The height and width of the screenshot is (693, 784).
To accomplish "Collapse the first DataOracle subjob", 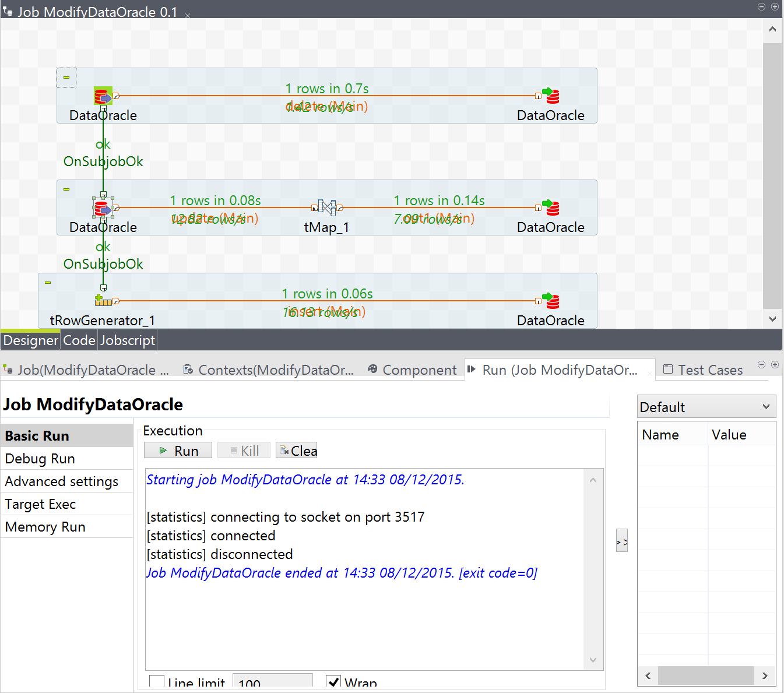I will 66,77.
